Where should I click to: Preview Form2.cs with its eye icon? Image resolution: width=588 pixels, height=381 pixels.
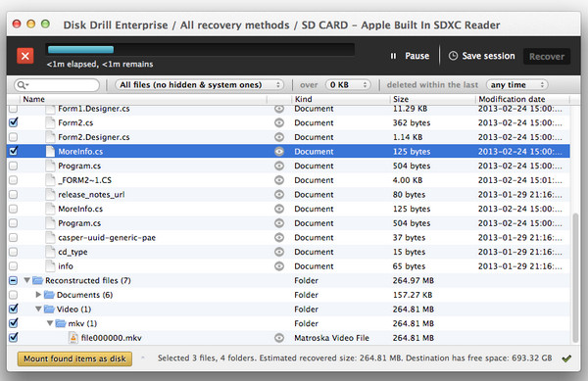point(279,122)
